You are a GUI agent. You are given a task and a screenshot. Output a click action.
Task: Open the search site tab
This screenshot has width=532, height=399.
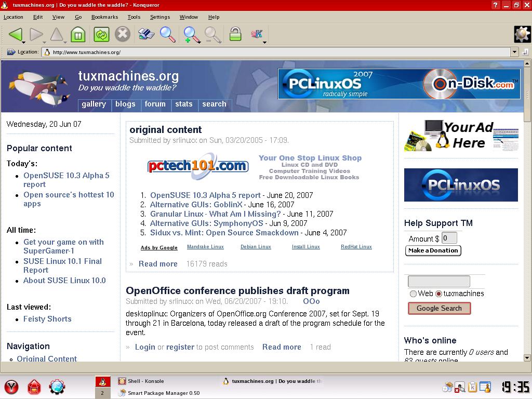pos(214,104)
